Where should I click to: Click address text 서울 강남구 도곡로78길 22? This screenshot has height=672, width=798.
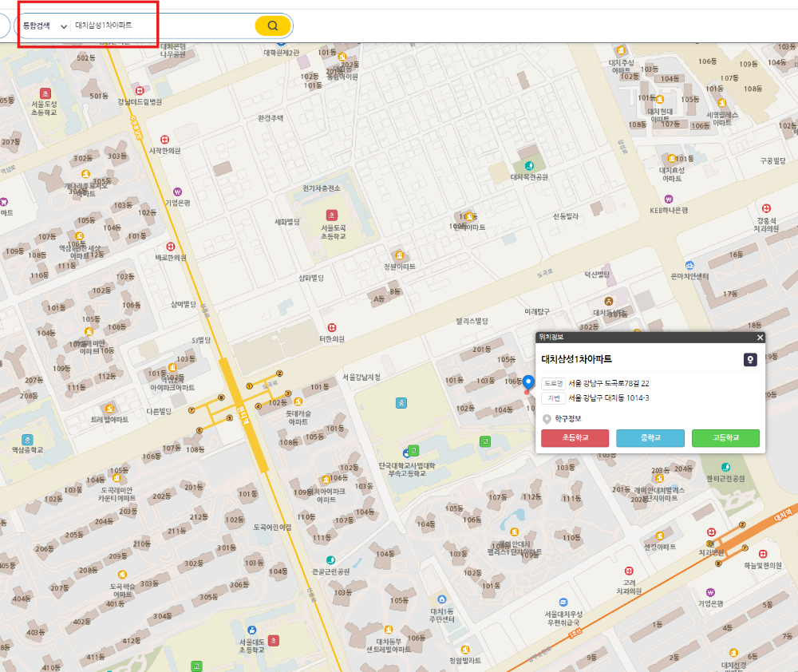pyautogui.click(x=609, y=383)
